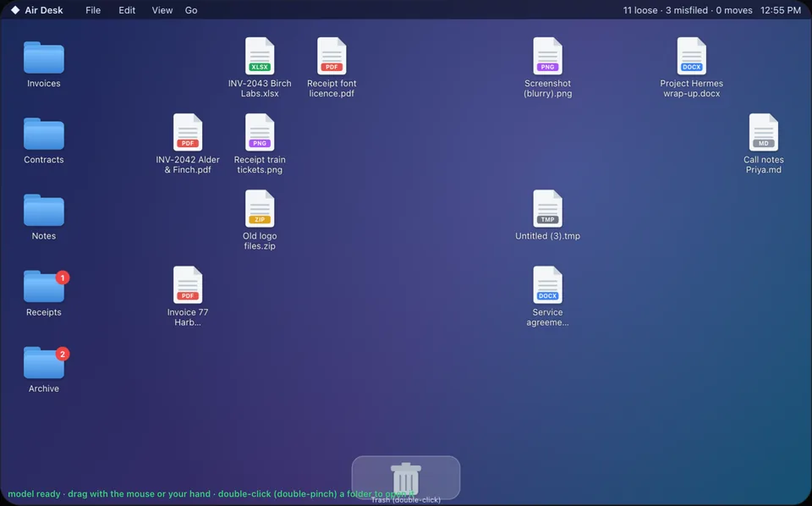
Task: Click the 'INV-2043 Birch Labs.xlsx' file name
Action: [x=260, y=89]
